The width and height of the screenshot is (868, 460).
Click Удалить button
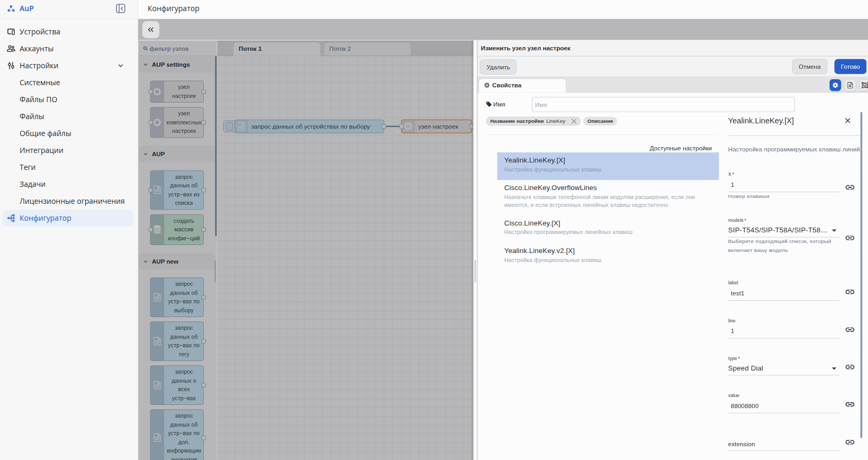tap(498, 67)
